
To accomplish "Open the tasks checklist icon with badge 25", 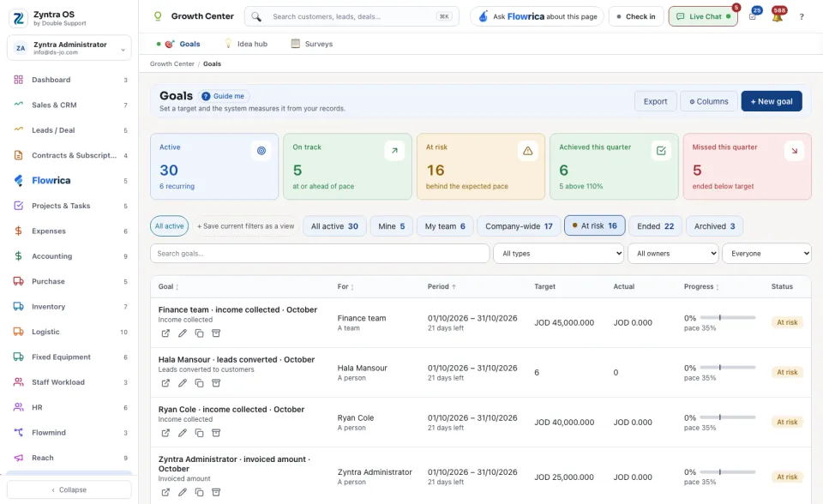I will click(x=753, y=16).
